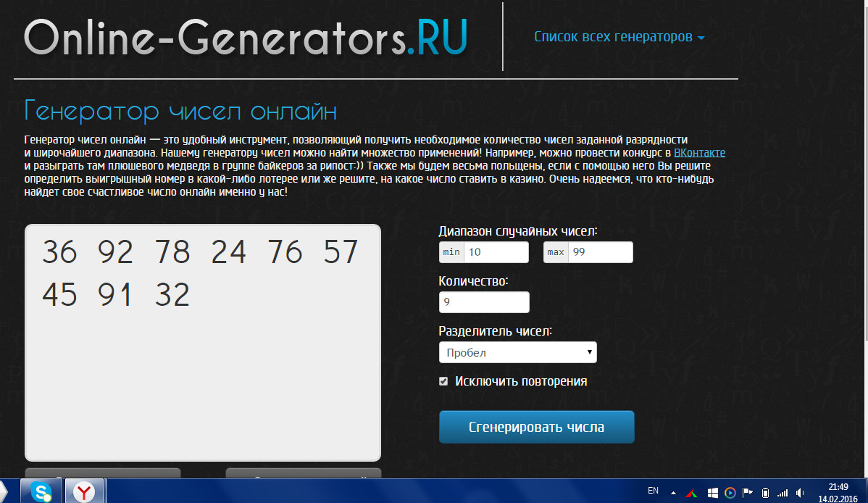Open the Разделитель чисел dropdown
The height and width of the screenshot is (503, 868).
click(x=517, y=352)
